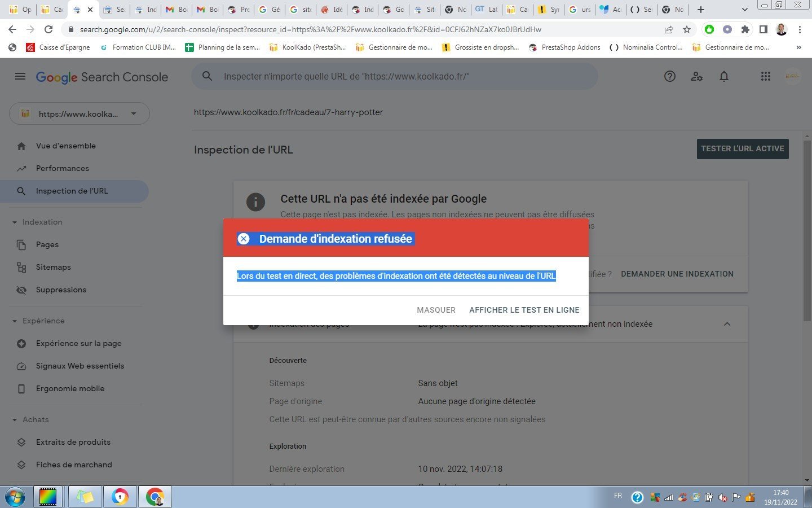Show the hidden bookmarks overflow chevron
Screen dimensions: 812x508
(x=799, y=47)
